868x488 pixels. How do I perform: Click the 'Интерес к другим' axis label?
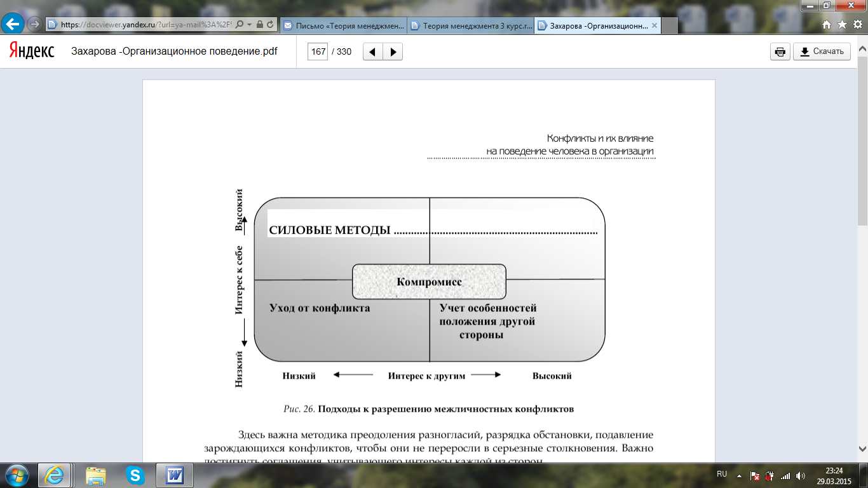(x=426, y=376)
